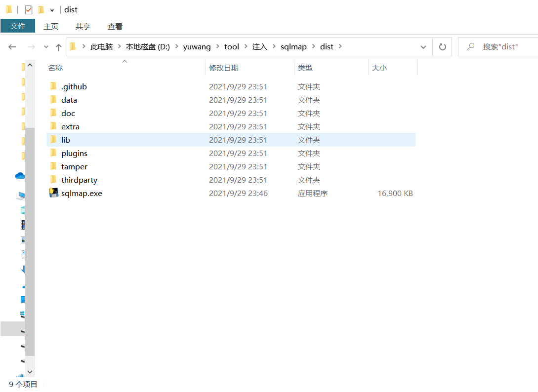Select the sqlmap.exe application icon

pos(53,193)
